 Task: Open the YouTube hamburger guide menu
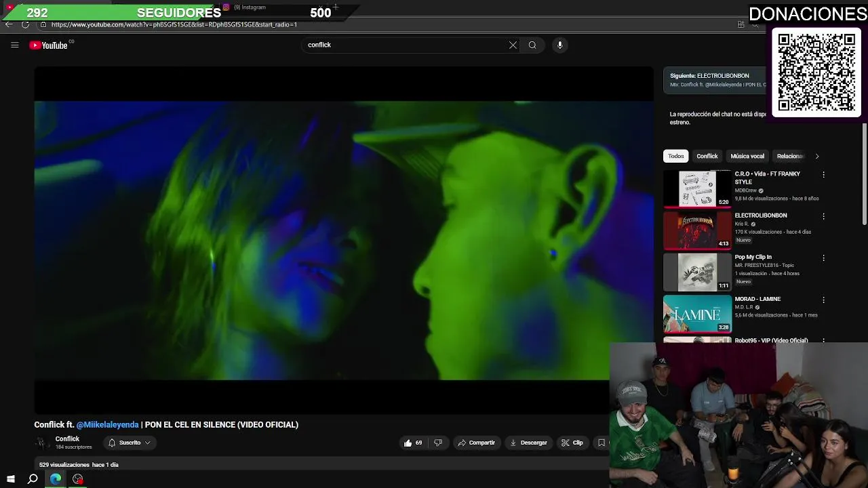coord(14,45)
